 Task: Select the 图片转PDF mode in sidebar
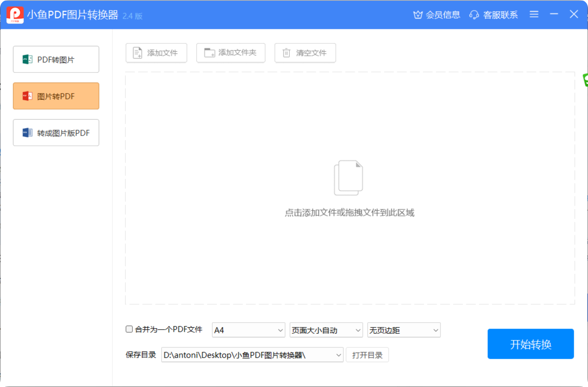pyautogui.click(x=56, y=96)
